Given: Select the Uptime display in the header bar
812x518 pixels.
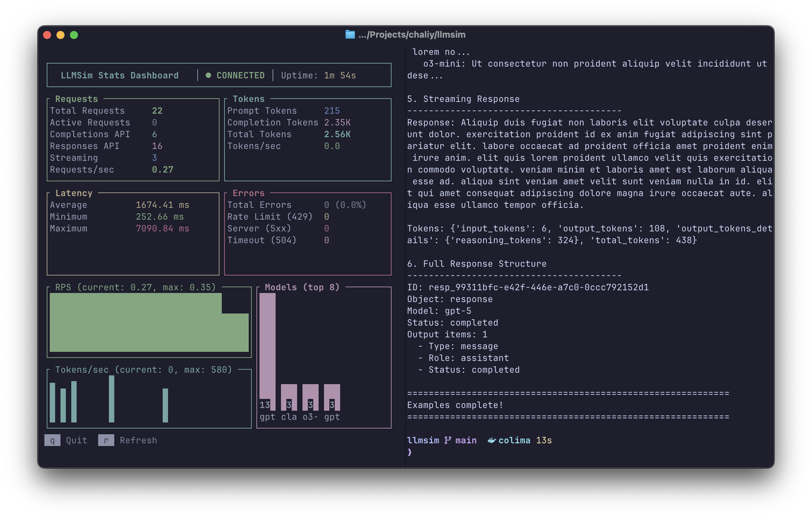Looking at the screenshot, I should pyautogui.click(x=318, y=75).
